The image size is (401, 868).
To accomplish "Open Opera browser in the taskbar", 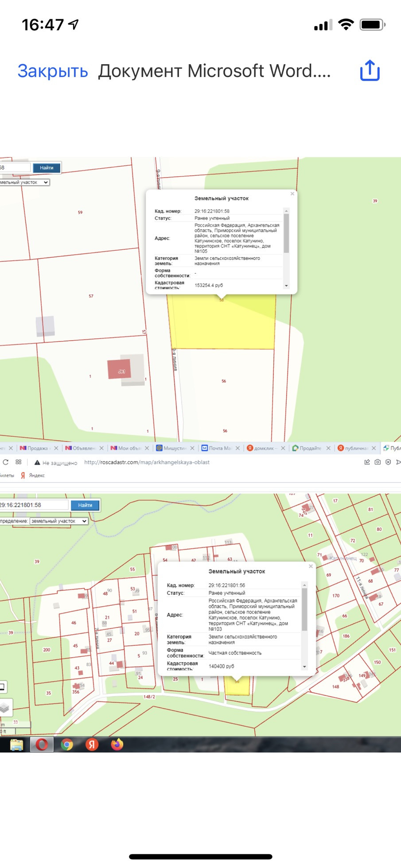I will pyautogui.click(x=42, y=745).
